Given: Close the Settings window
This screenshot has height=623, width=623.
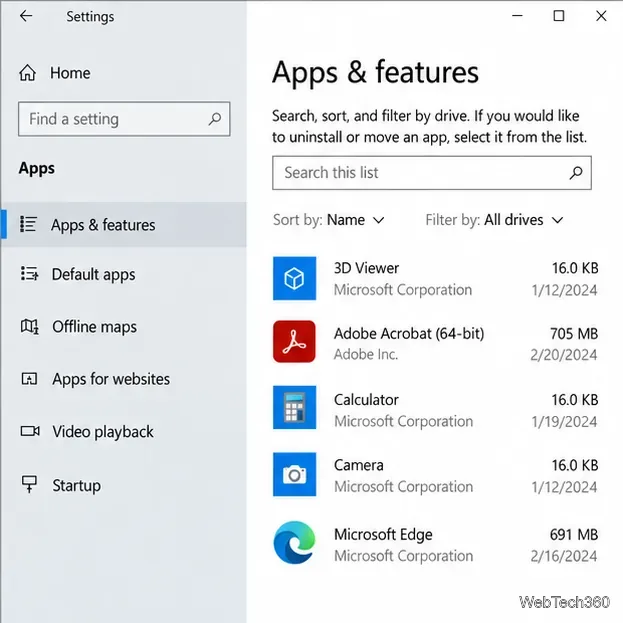Looking at the screenshot, I should [x=601, y=16].
